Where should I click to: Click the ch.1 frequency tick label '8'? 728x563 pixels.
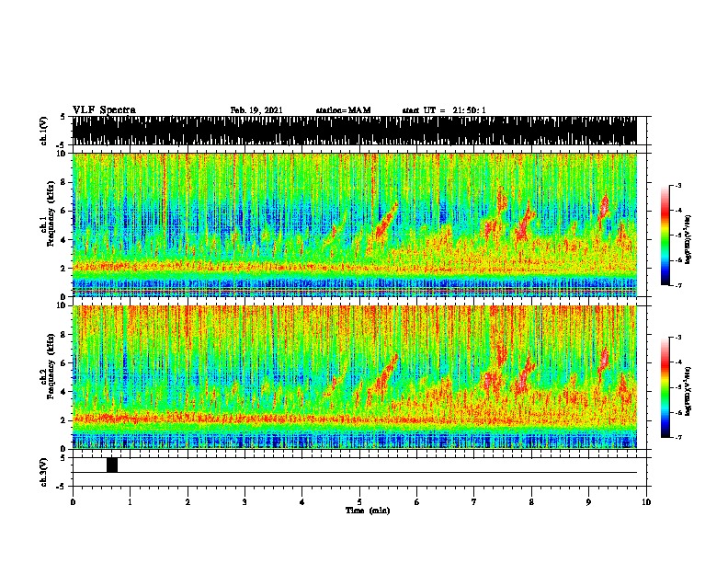64,182
